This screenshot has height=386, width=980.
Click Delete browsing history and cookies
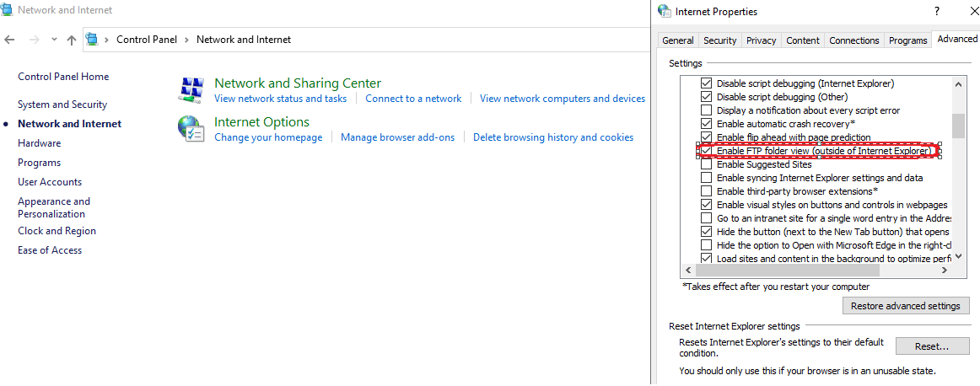553,137
